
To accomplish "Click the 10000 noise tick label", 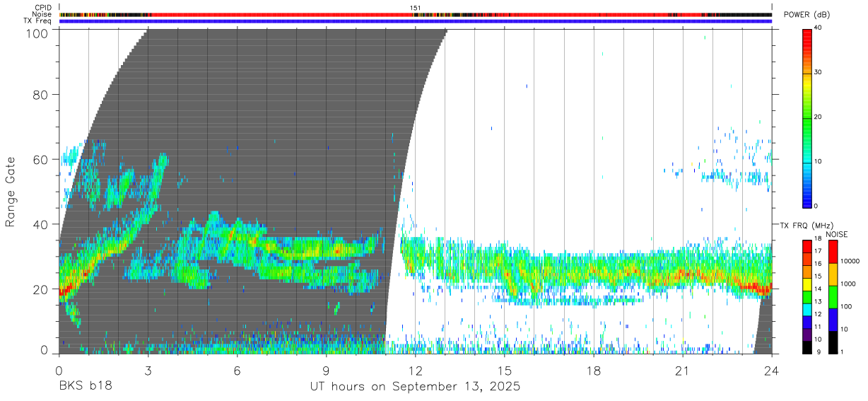I will pyautogui.click(x=850, y=261).
